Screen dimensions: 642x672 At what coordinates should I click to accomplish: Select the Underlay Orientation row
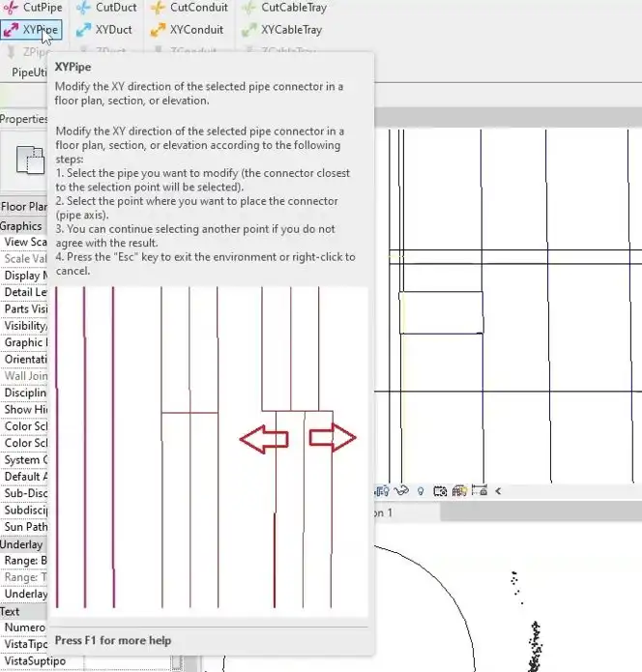pyautogui.click(x=23, y=594)
